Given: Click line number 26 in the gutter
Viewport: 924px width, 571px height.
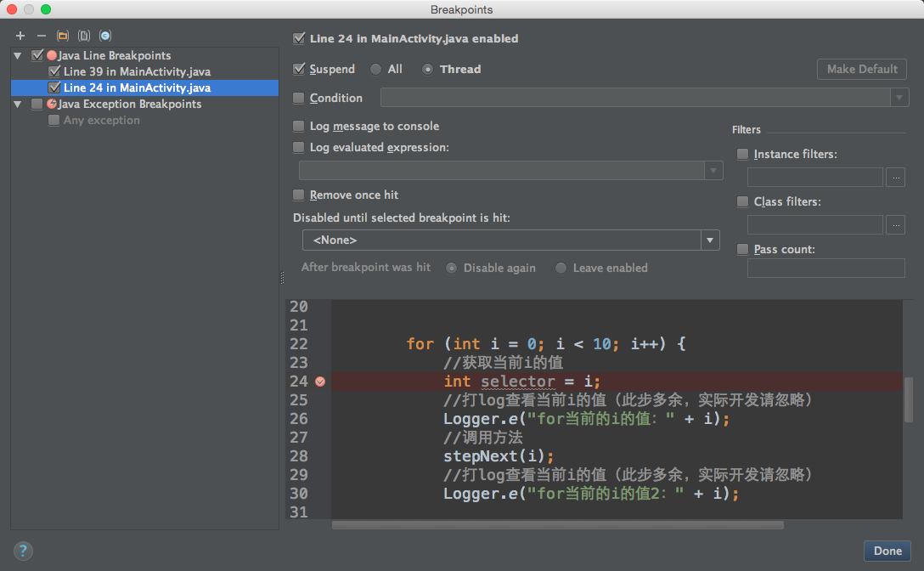Looking at the screenshot, I should tap(299, 419).
